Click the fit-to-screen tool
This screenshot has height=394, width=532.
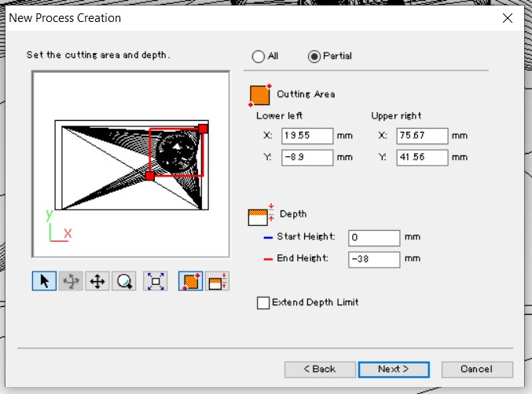[x=156, y=281]
